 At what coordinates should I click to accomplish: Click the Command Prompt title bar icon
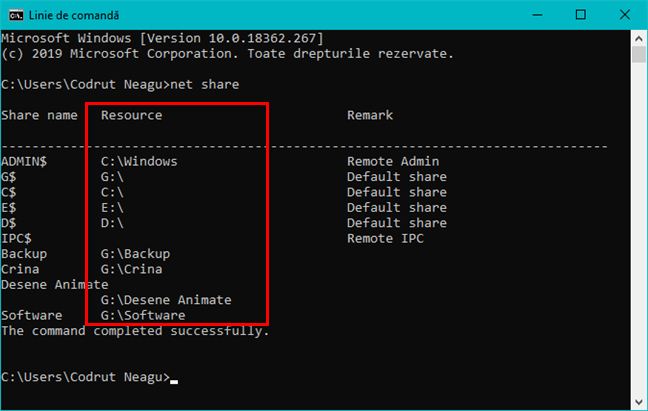coord(13,15)
